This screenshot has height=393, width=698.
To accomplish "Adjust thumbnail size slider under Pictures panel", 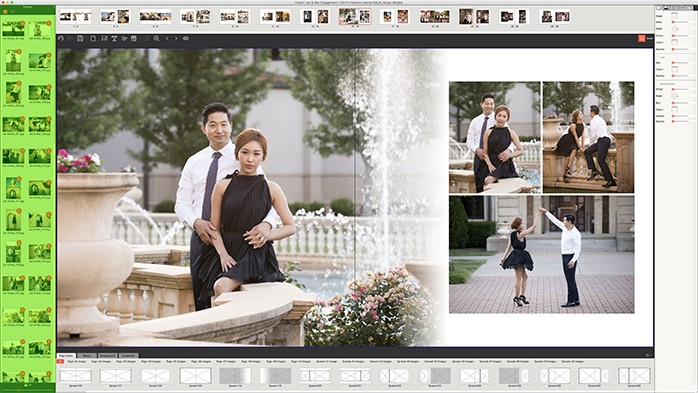I will (x=28, y=389).
